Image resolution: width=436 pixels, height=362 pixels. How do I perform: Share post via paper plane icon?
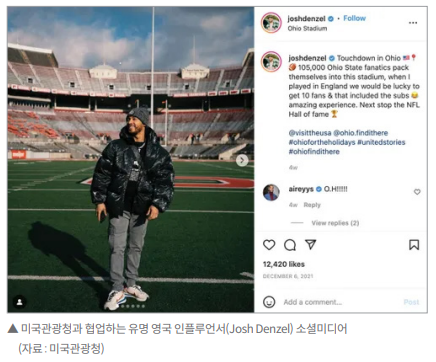[310, 245]
